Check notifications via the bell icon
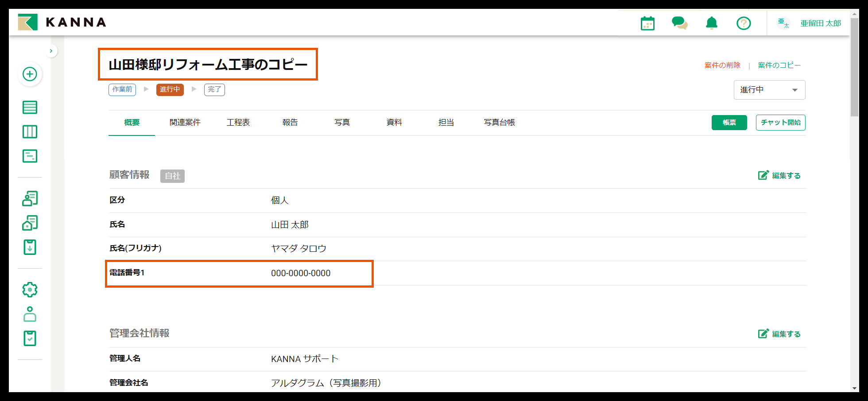The height and width of the screenshot is (401, 868). tap(711, 23)
